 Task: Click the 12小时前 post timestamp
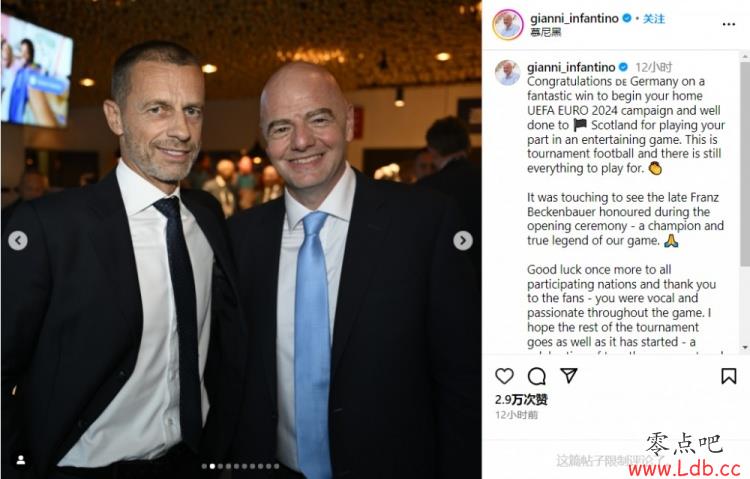coord(516,415)
